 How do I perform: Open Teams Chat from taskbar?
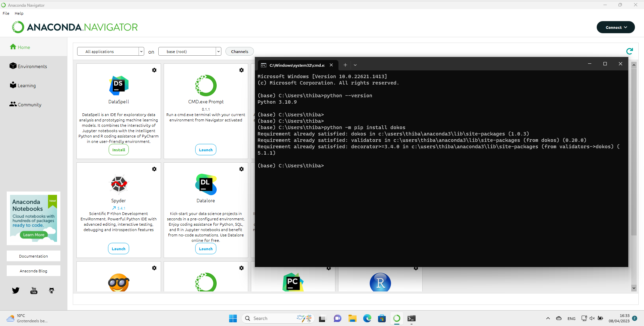click(337, 318)
